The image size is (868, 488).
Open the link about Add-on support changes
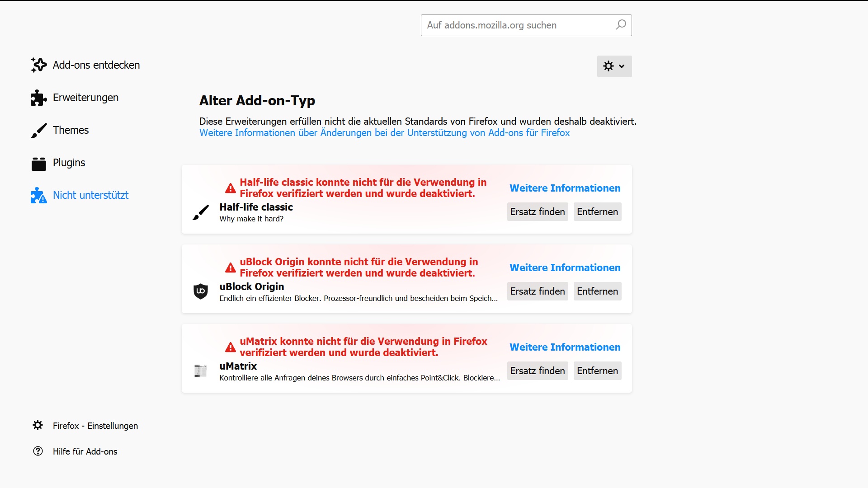(384, 133)
